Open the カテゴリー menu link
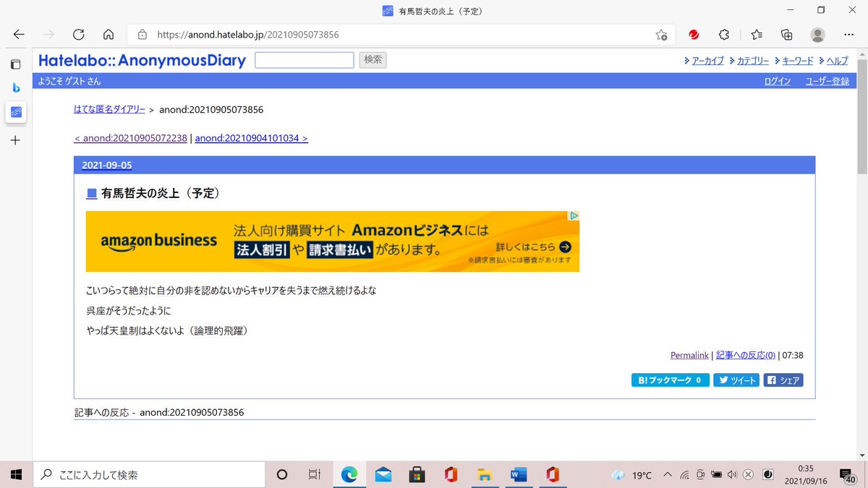This screenshot has width=868, height=488. 752,61
